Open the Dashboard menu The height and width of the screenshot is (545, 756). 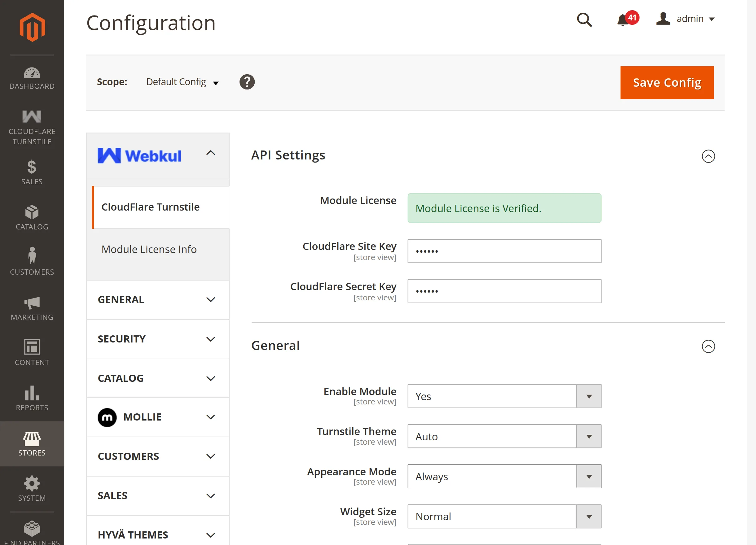[32, 79]
